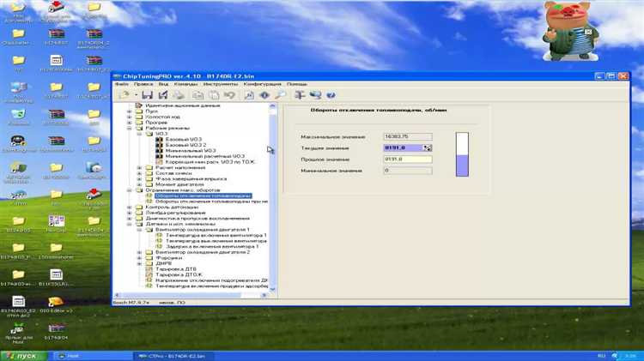This screenshot has width=644, height=361.
Task: Expand the Форсунки folder
Action: [x=139, y=258]
